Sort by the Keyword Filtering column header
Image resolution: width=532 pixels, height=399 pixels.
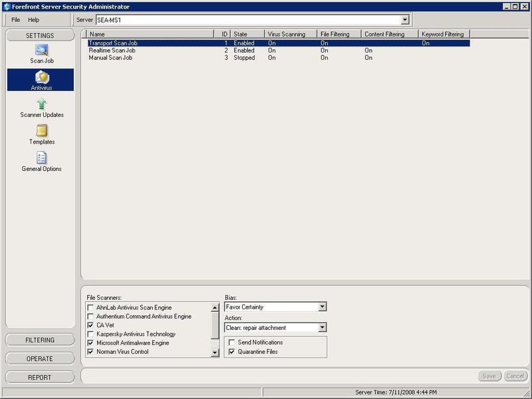point(444,35)
